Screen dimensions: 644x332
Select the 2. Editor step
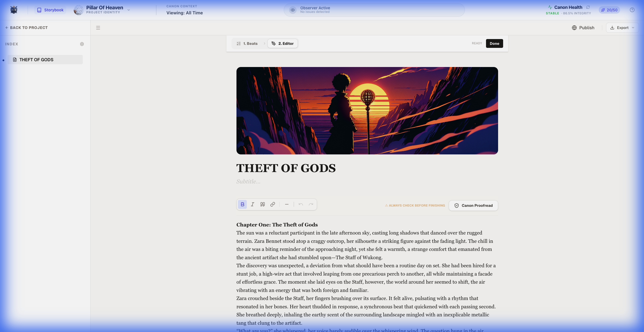(x=282, y=43)
